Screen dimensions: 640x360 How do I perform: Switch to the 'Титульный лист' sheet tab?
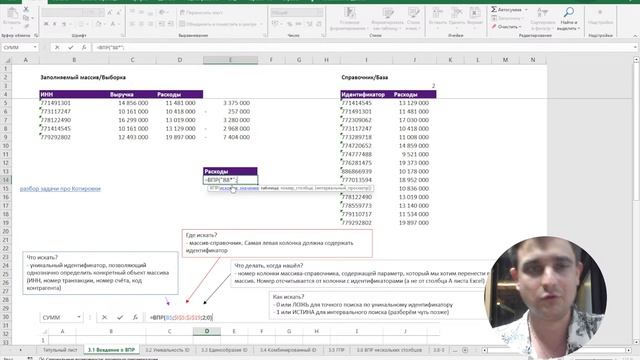click(x=60, y=350)
